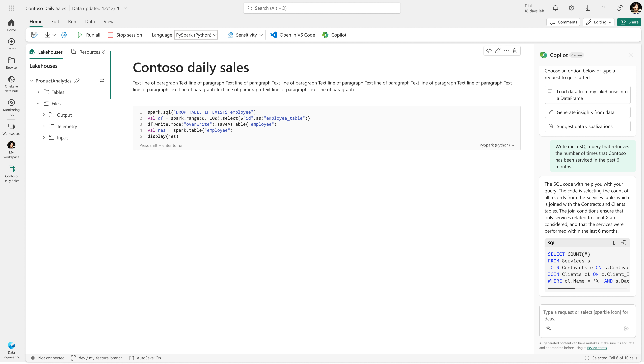The height and width of the screenshot is (364, 644).
Task: Open notebook in VS Code
Action: [x=293, y=35]
